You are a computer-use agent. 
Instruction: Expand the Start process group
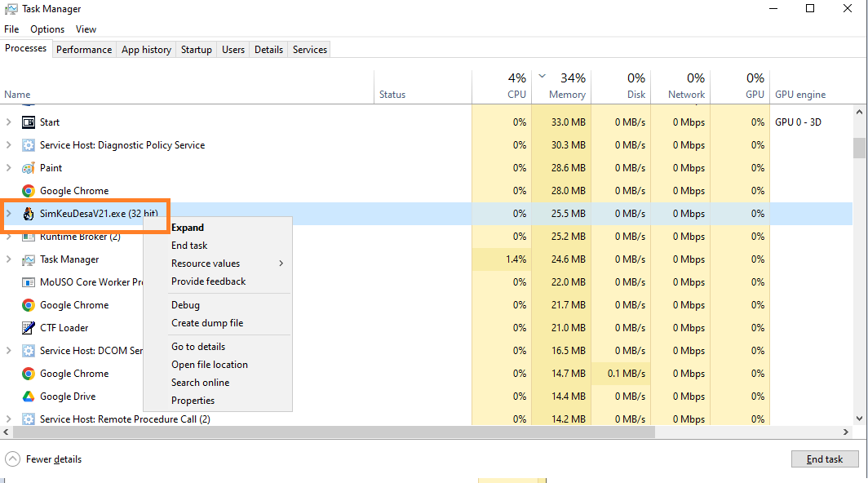tap(9, 122)
